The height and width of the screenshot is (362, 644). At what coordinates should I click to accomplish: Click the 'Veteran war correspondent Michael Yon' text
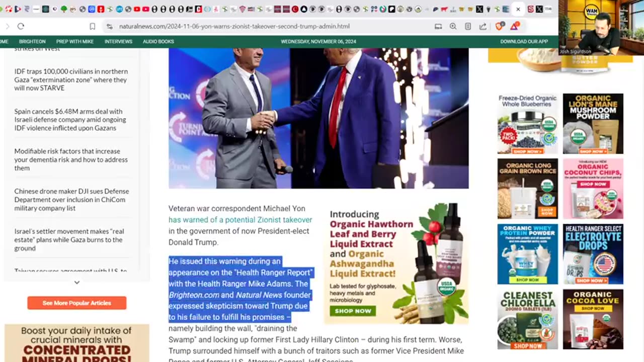pos(236,208)
